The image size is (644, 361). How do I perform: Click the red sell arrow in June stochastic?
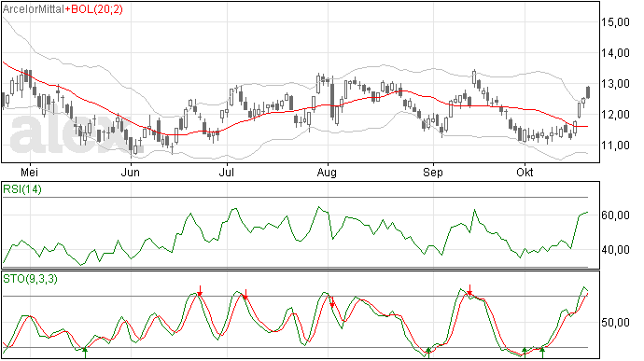[200, 290]
